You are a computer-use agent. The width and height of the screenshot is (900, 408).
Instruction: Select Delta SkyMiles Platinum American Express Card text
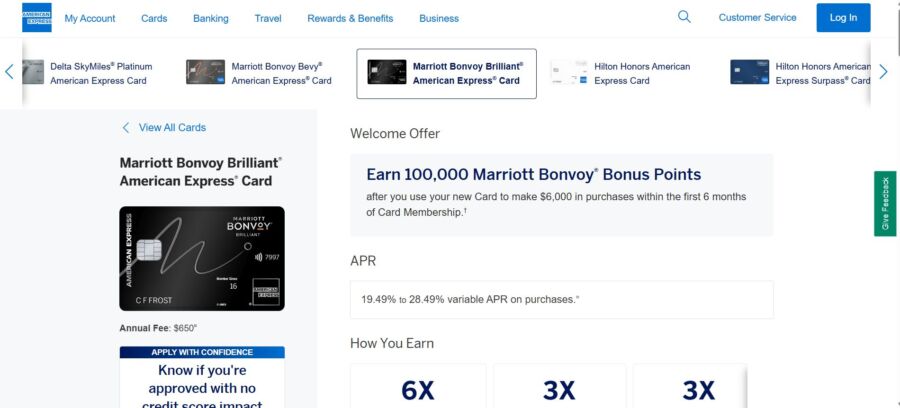(x=101, y=73)
